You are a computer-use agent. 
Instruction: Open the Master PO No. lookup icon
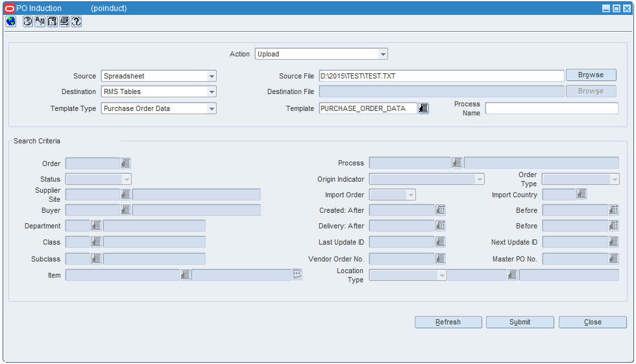tap(614, 259)
